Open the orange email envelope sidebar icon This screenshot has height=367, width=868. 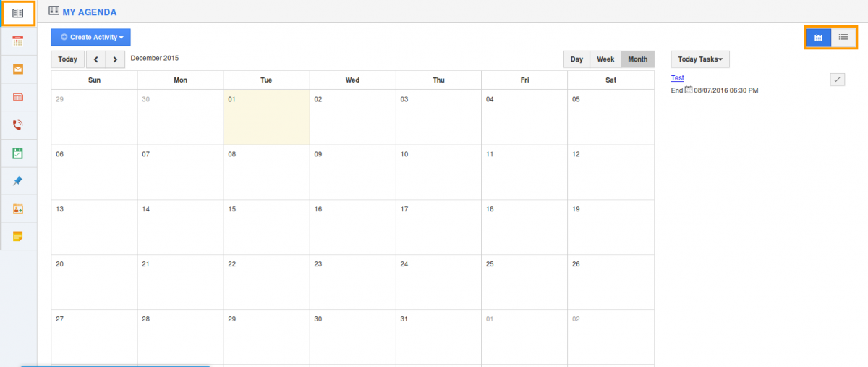click(x=18, y=69)
